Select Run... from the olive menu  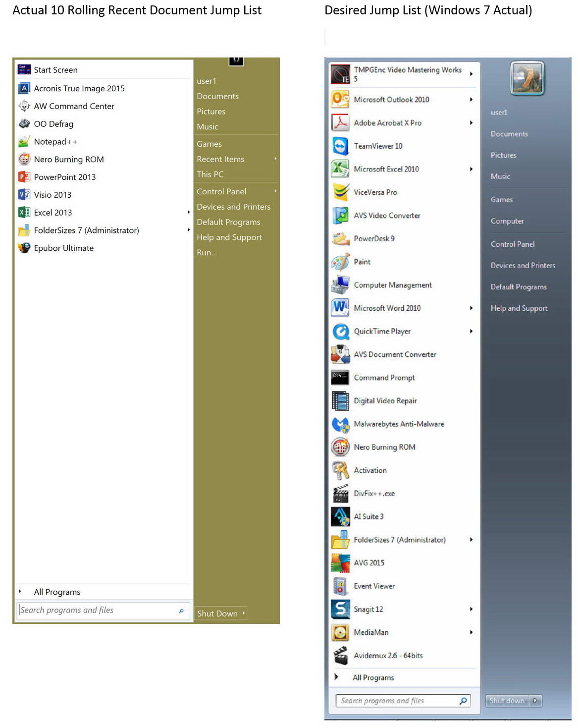pos(207,253)
